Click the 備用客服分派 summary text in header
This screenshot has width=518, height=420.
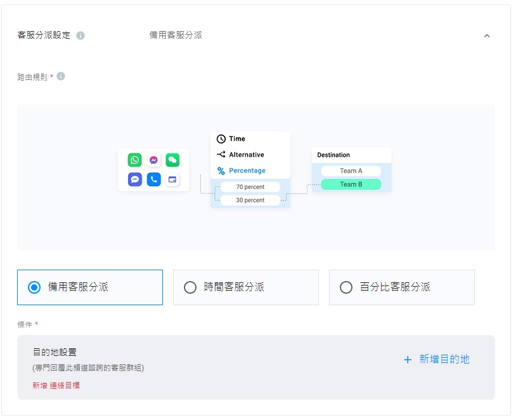click(176, 35)
